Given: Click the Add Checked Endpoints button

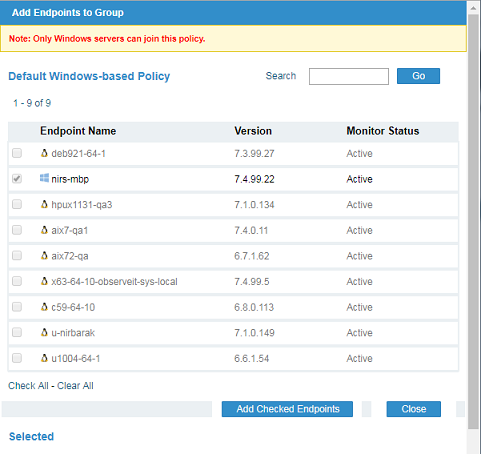Looking at the screenshot, I should pyautogui.click(x=287, y=409).
